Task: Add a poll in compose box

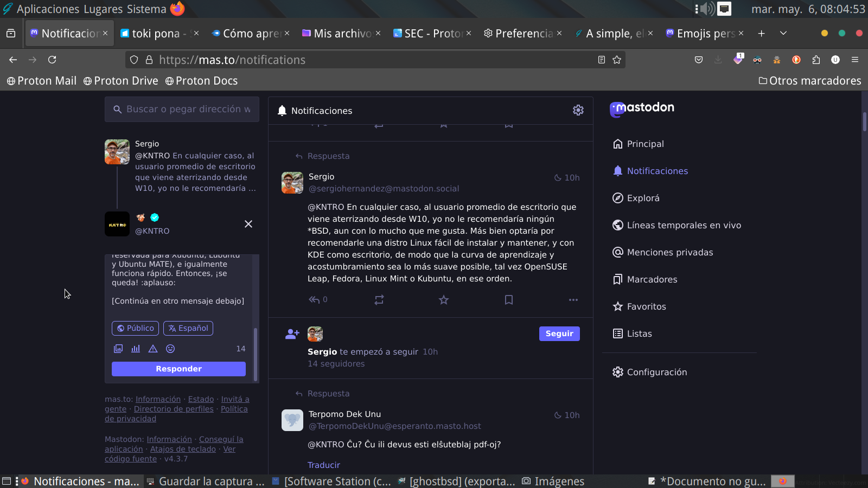Action: 136,349
